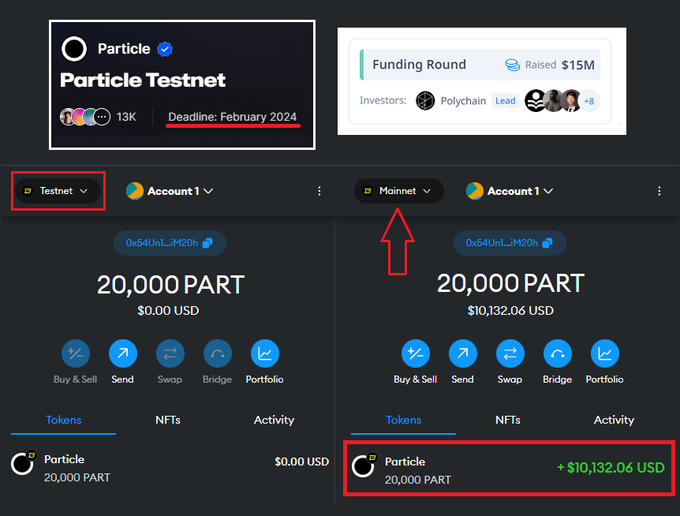Open Portfolio icon in Mainnet wallet
This screenshot has width=680, height=516.
click(605, 353)
